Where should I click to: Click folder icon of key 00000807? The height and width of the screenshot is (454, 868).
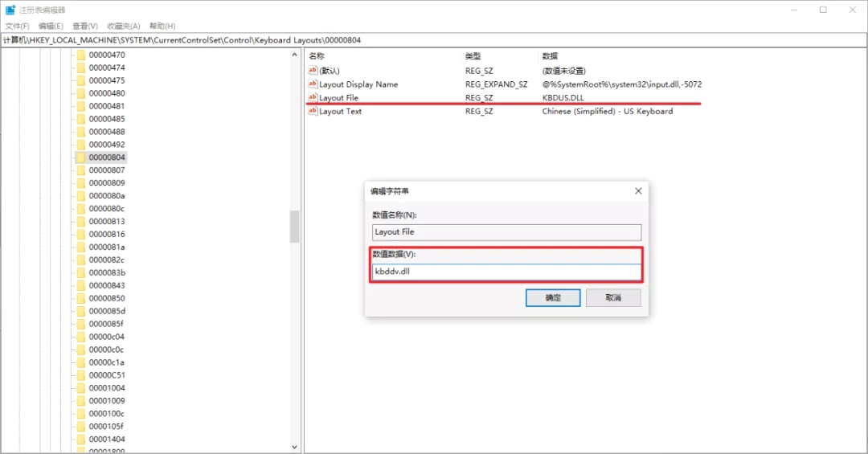click(x=81, y=170)
